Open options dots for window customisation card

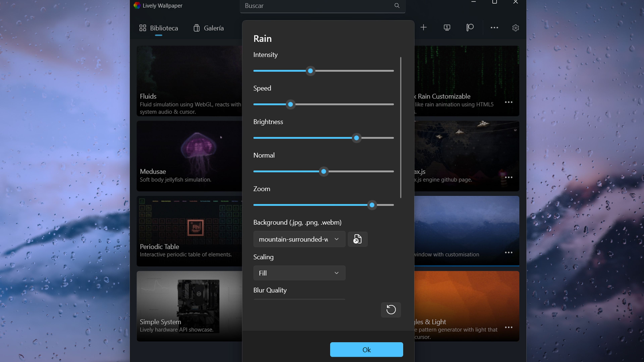tap(508, 253)
